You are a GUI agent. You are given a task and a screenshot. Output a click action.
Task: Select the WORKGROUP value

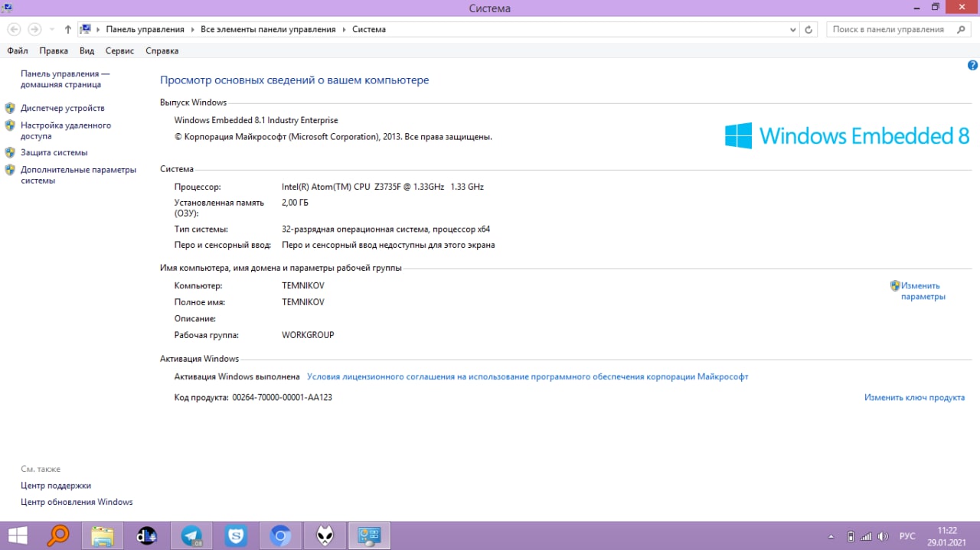pyautogui.click(x=308, y=334)
